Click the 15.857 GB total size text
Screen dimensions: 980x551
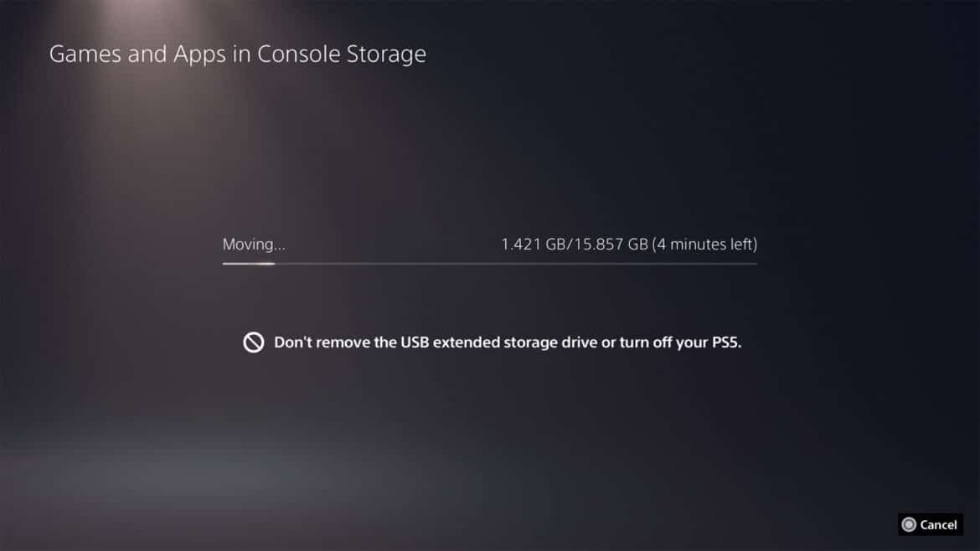tap(611, 245)
